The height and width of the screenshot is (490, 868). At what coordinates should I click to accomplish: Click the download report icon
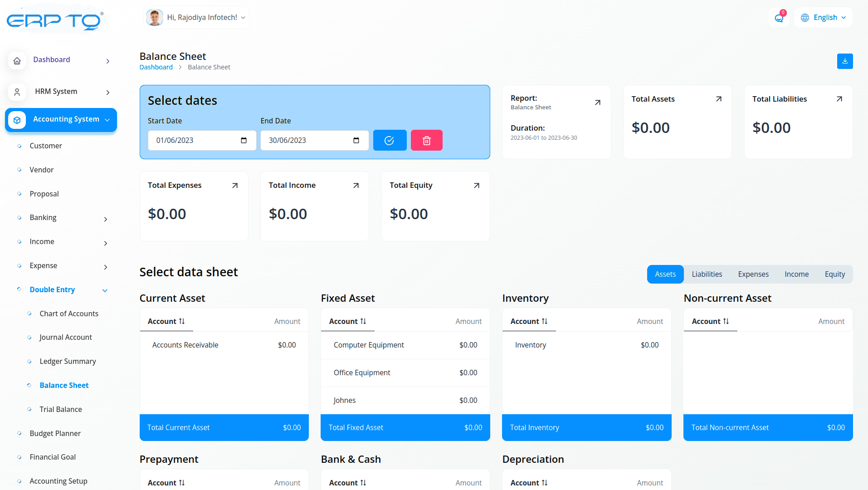[844, 61]
